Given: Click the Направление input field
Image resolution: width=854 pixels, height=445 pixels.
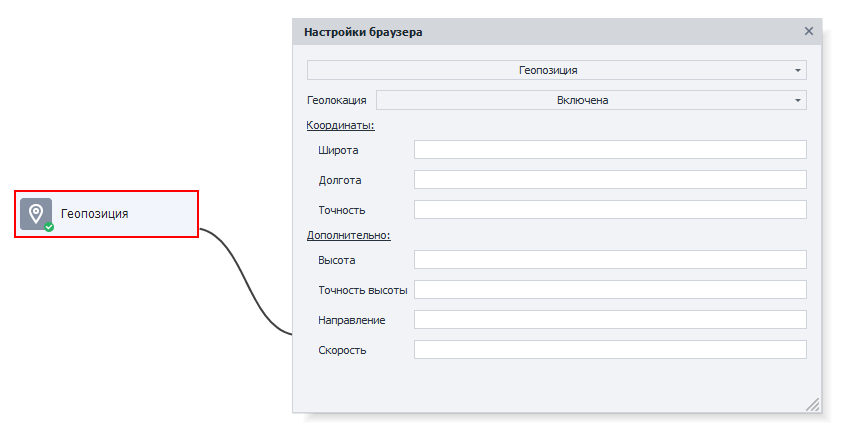Looking at the screenshot, I should [x=610, y=320].
